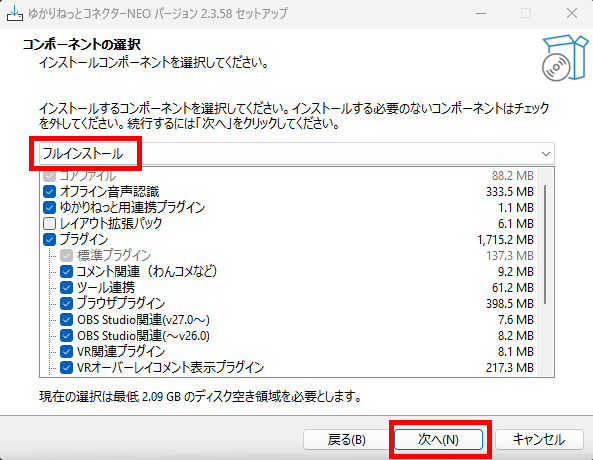Select the 333.5 MB size text
This screenshot has width=593, height=460.
[509, 192]
